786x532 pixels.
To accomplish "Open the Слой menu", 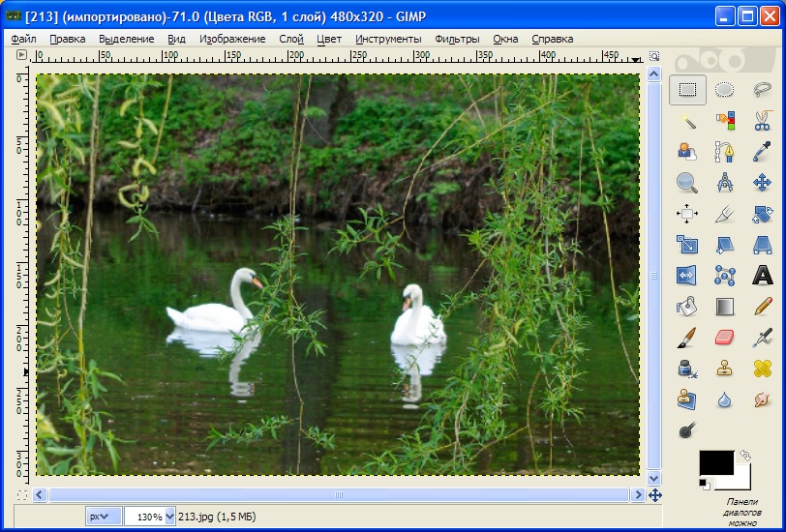I will point(290,39).
